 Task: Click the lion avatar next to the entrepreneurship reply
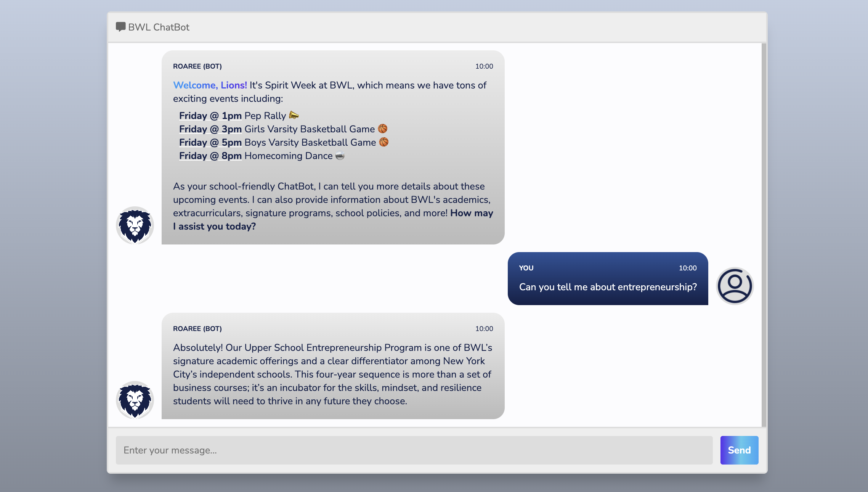pos(135,400)
